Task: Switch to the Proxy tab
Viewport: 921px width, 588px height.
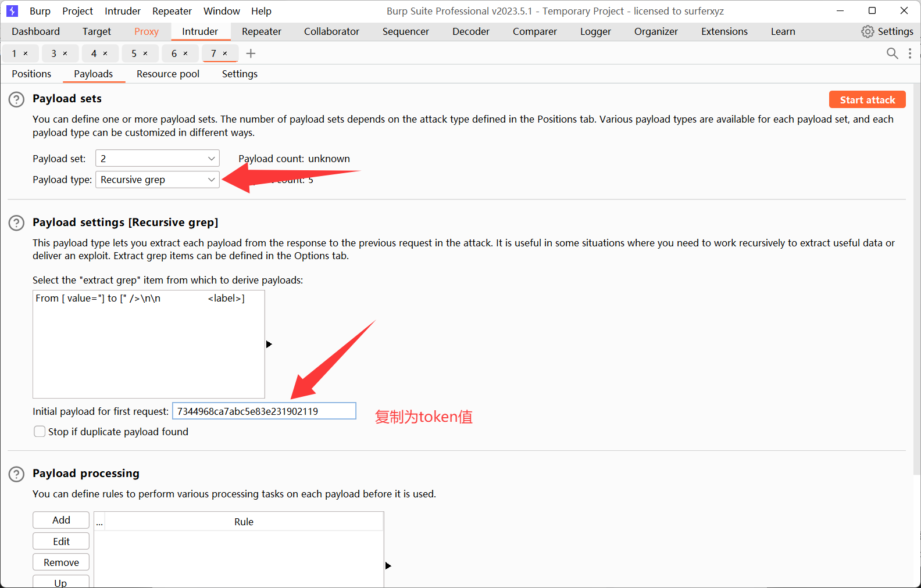Action: click(x=147, y=31)
